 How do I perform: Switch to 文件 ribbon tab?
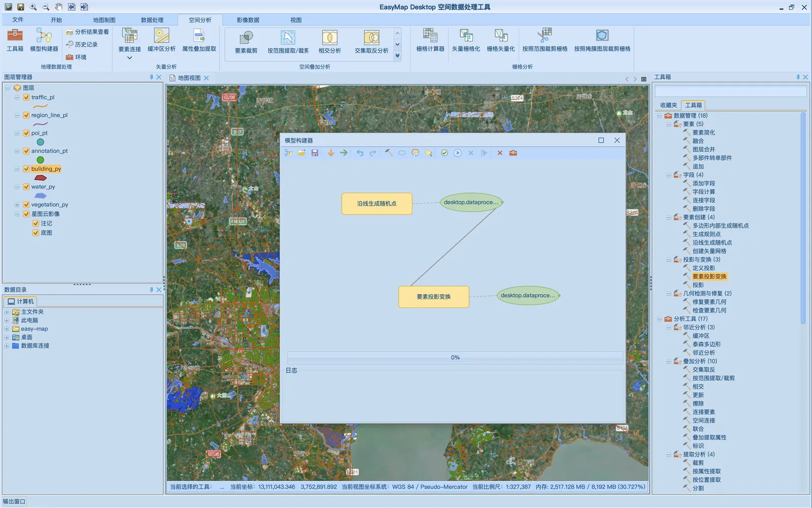pyautogui.click(x=18, y=20)
